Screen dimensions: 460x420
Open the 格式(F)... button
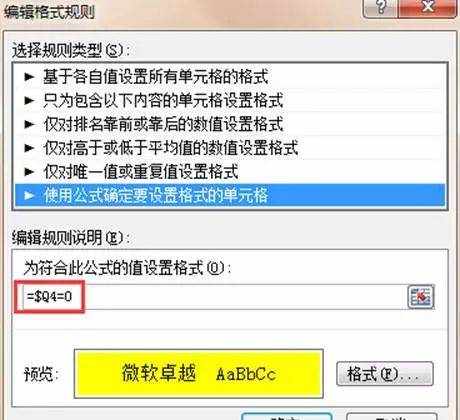click(x=385, y=374)
